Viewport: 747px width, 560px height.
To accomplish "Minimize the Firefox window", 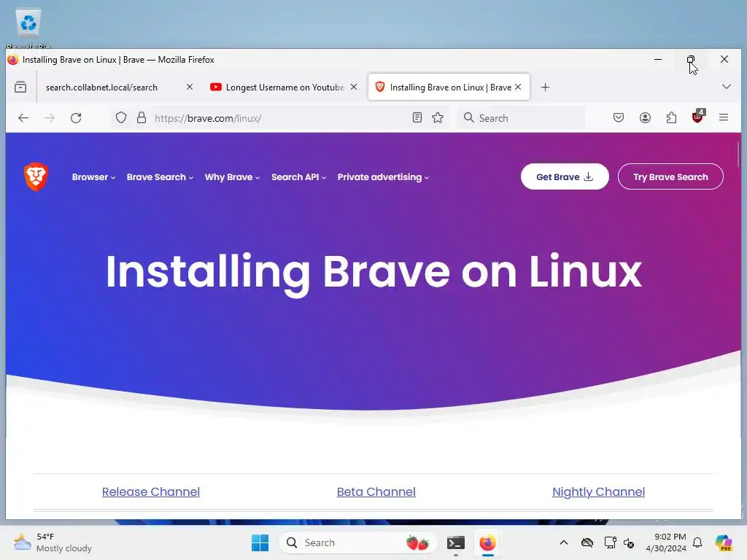I will coord(658,60).
